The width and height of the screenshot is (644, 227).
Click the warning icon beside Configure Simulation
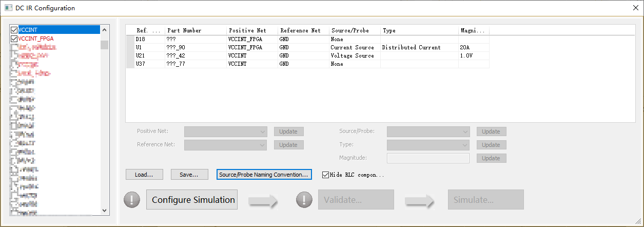click(132, 199)
